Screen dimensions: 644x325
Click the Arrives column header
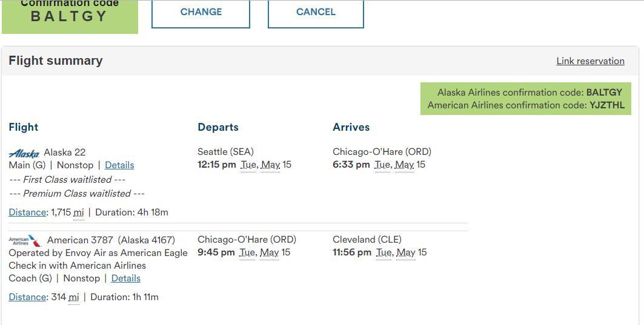351,127
